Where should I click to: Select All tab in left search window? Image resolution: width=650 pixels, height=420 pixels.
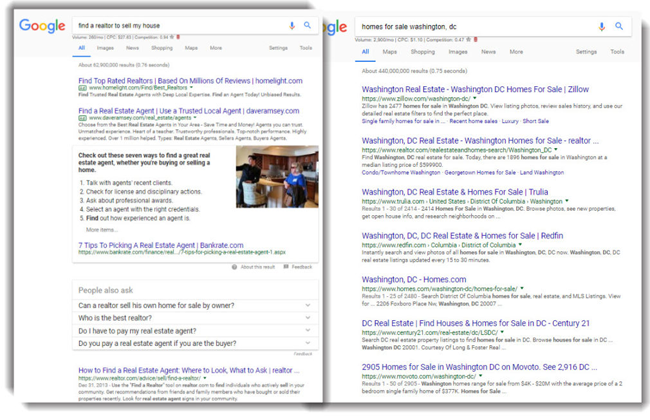tap(82, 48)
